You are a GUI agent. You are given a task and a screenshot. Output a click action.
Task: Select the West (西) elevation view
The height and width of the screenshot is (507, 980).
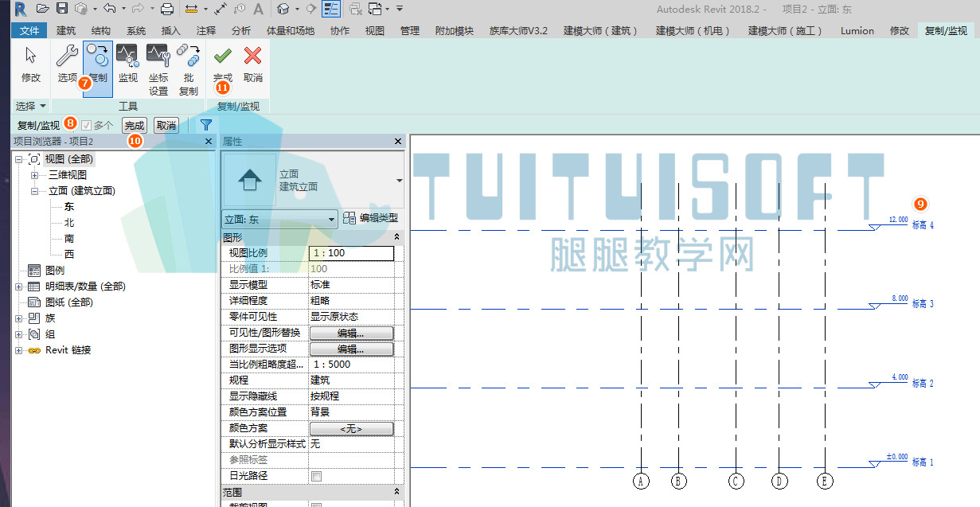click(69, 255)
